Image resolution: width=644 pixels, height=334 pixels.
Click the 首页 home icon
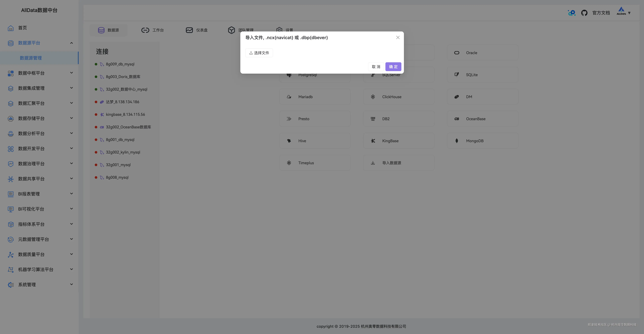coord(10,28)
